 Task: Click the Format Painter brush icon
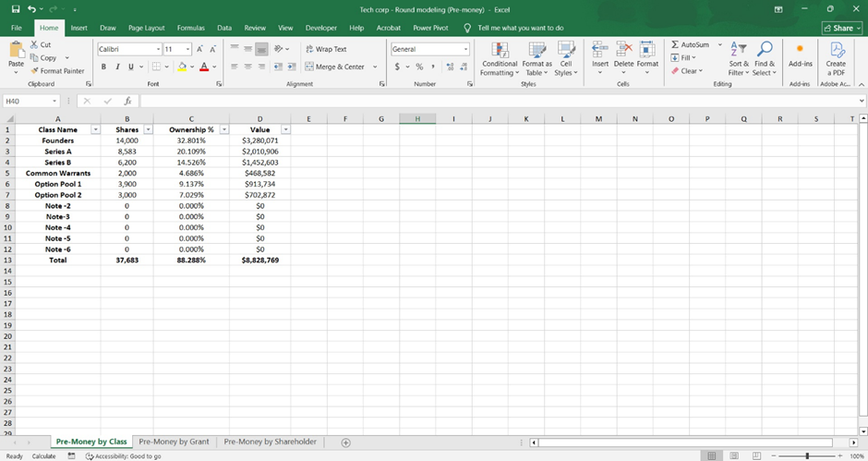[35, 71]
